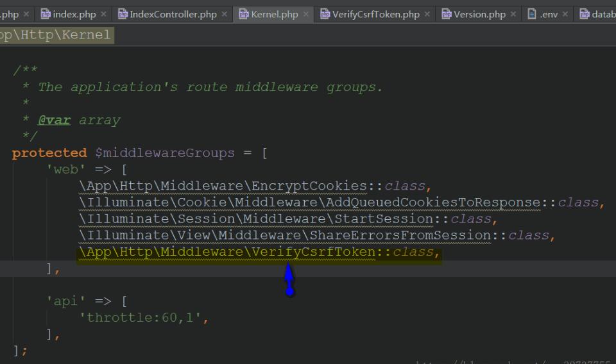Close the VerifyCsrfToken.php tab
The width and height of the screenshot is (616, 364).
pyautogui.click(x=427, y=14)
